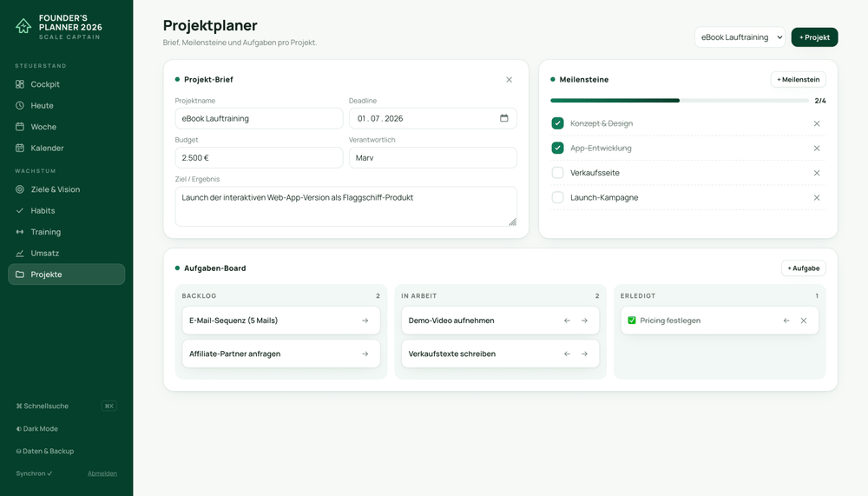Check the Launch-Kampagne milestone

coord(557,197)
